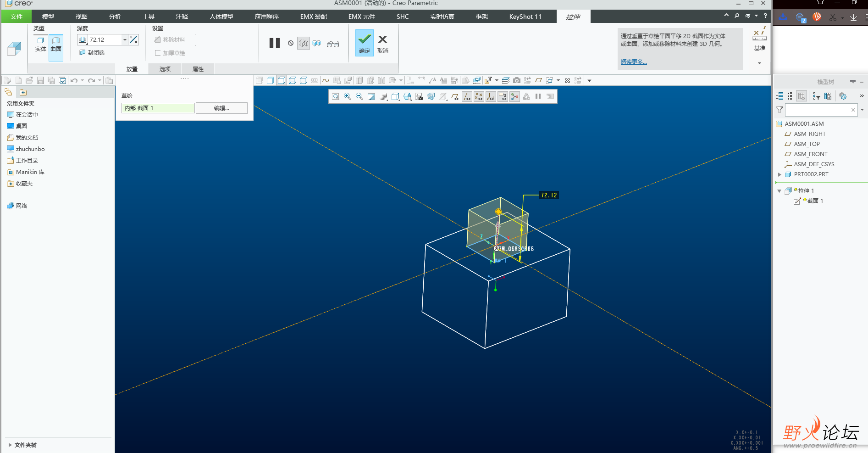
Task: Toggle spin center display icon
Action: point(514,96)
